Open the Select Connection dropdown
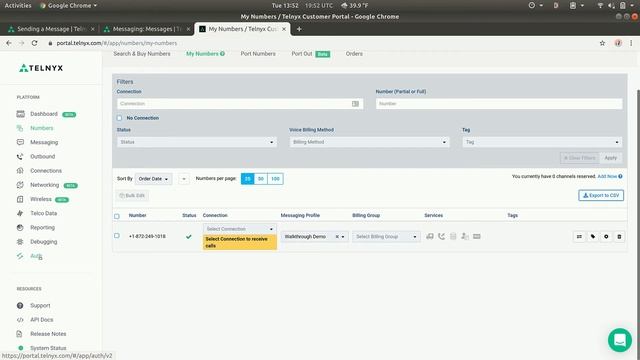The height and width of the screenshot is (360, 640). tap(240, 229)
